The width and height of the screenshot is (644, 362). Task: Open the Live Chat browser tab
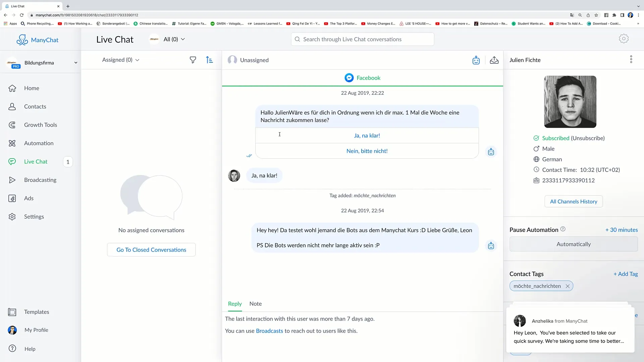click(32, 6)
